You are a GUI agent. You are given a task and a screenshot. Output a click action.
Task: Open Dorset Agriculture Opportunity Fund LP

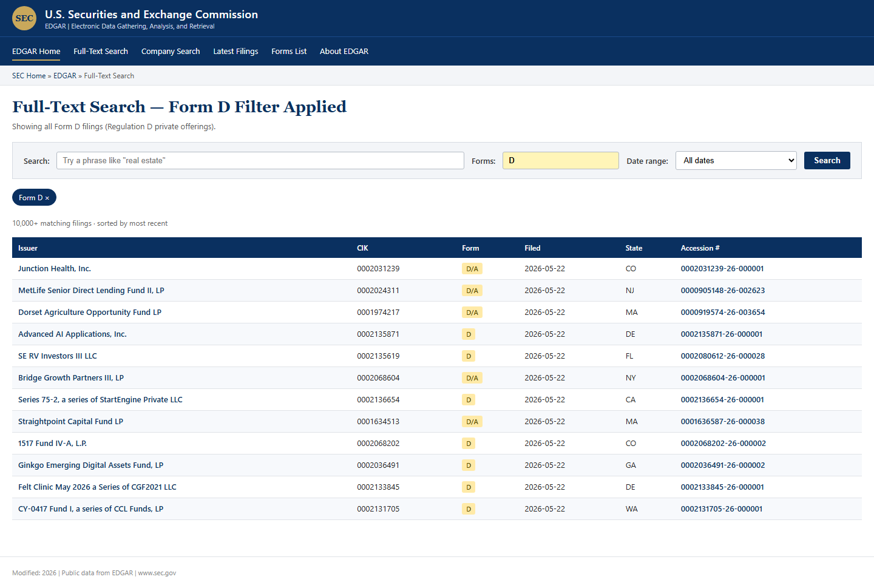90,313
